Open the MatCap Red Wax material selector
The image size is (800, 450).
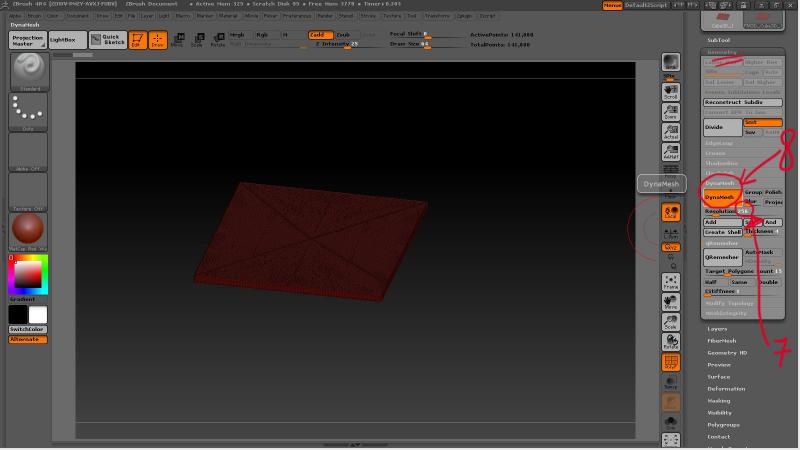[x=28, y=232]
